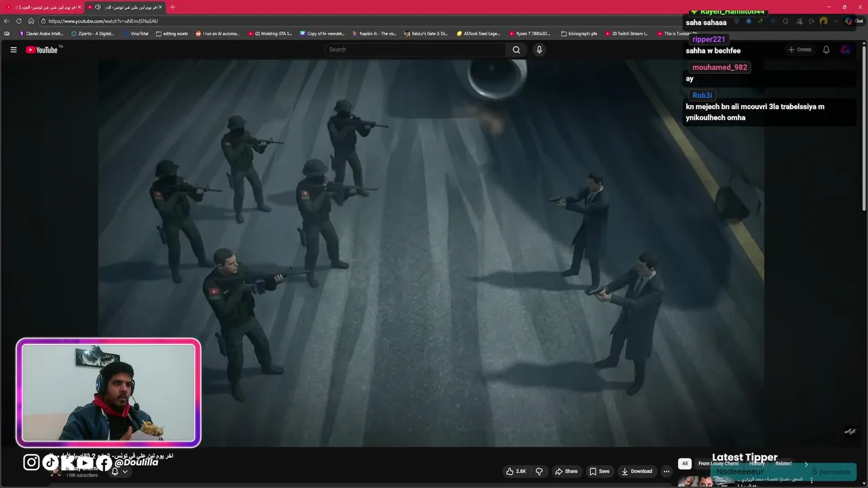Image resolution: width=868 pixels, height=488 pixels.
Task: Switch to the first browser tab
Action: 43,7
